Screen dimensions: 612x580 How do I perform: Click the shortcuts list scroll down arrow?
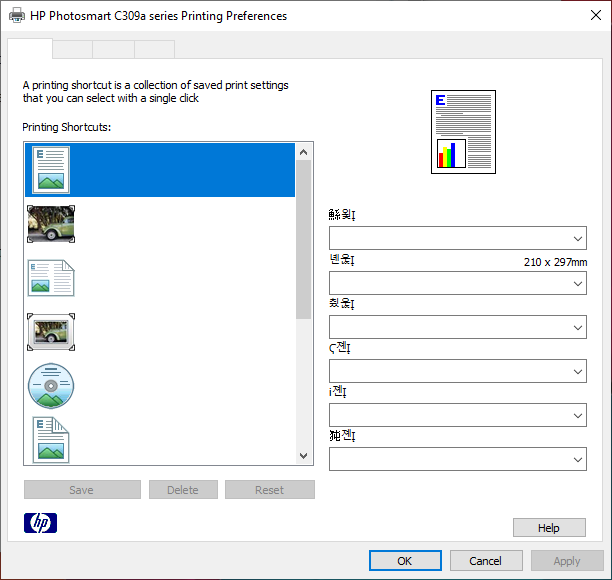[304, 455]
